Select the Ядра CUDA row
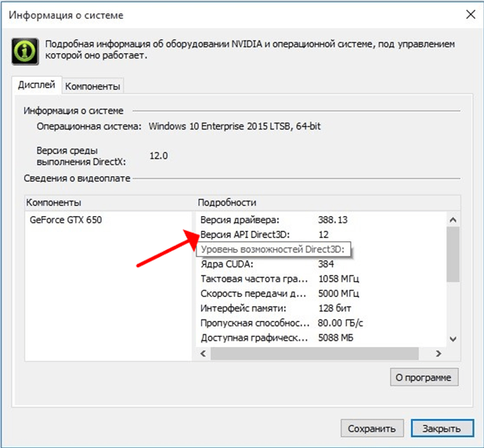 point(321,264)
